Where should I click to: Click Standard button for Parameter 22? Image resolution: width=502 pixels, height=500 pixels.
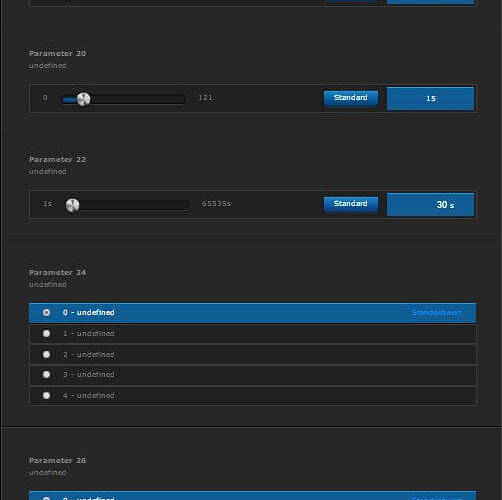coord(351,204)
